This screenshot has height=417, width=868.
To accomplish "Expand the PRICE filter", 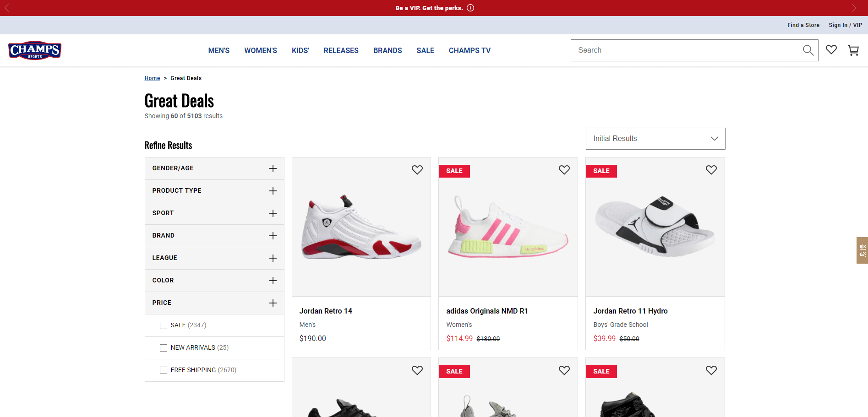I will point(214,303).
